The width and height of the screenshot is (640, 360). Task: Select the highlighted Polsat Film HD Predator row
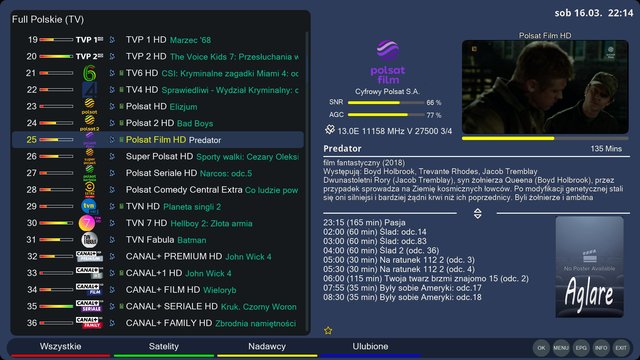[x=158, y=140]
